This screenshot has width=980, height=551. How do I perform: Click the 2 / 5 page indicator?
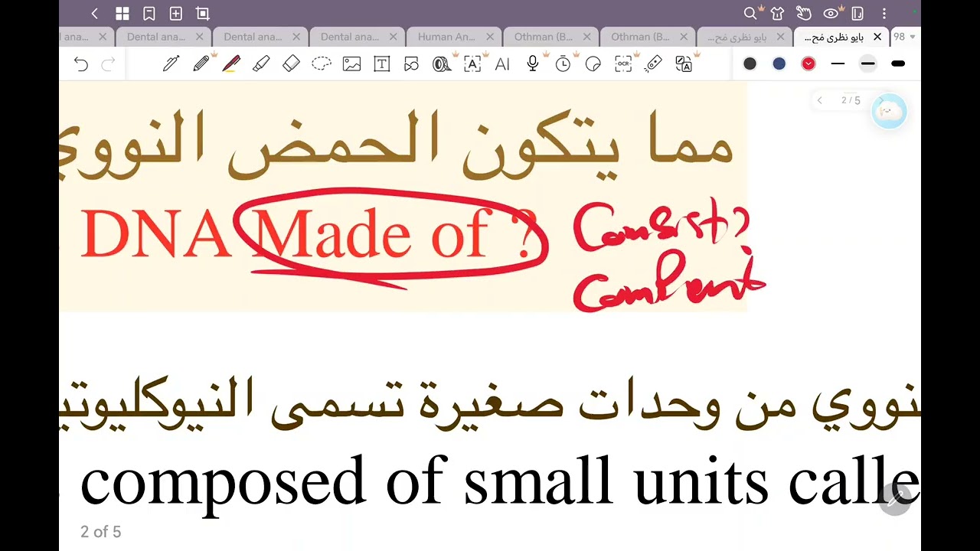tap(851, 100)
